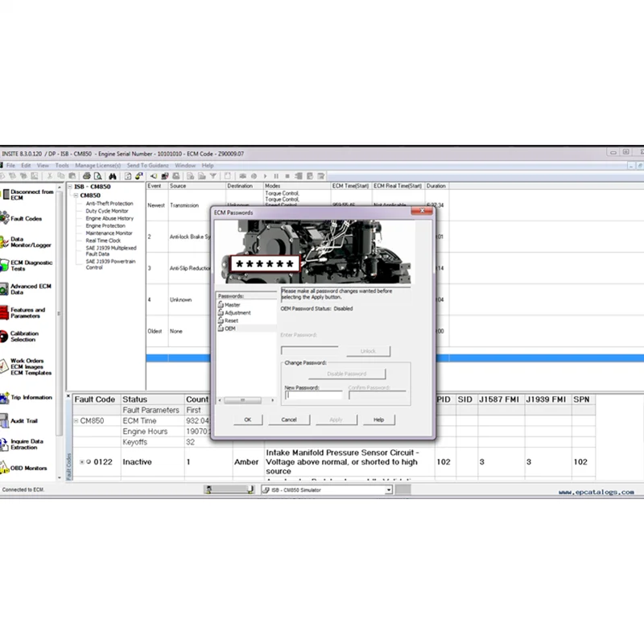Click sidebar scroll down arrow

click(x=60, y=477)
